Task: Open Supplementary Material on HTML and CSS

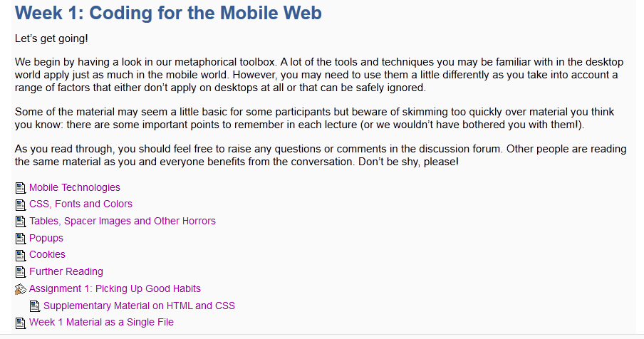Action: pos(139,306)
